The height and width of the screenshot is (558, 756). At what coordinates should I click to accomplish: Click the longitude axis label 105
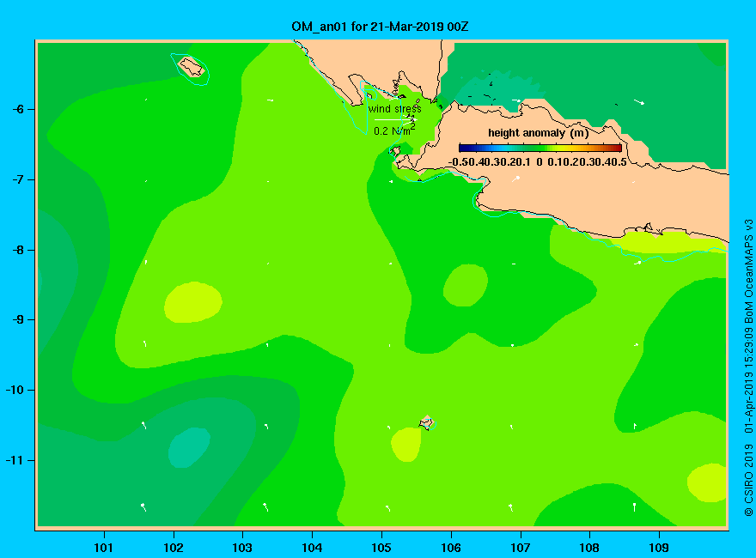coord(381,548)
